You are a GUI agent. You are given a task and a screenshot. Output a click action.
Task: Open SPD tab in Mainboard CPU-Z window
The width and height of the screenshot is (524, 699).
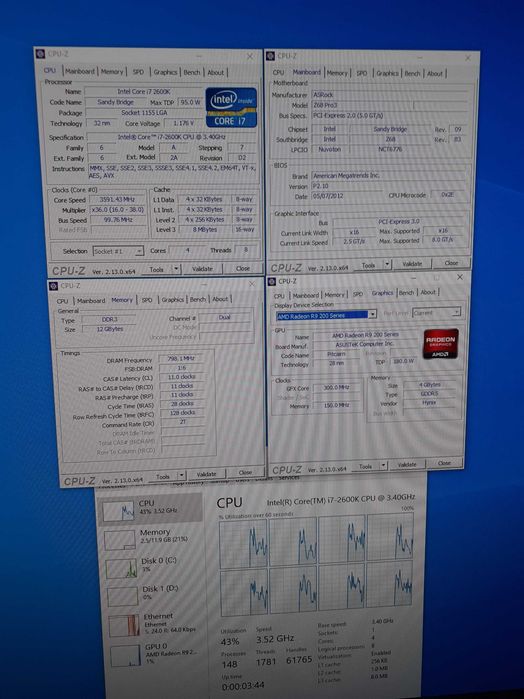[362, 73]
